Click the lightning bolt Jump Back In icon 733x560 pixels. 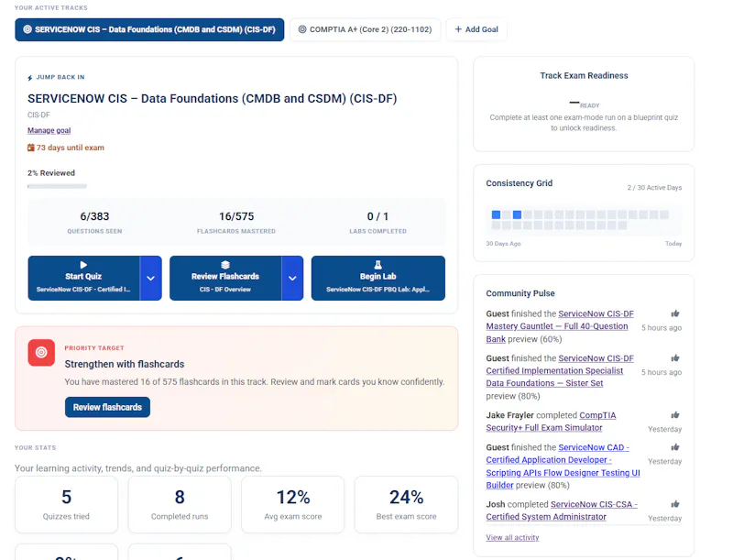30,78
